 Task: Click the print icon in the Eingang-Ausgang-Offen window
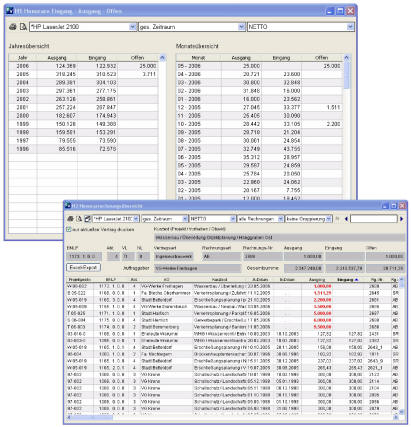point(13,27)
